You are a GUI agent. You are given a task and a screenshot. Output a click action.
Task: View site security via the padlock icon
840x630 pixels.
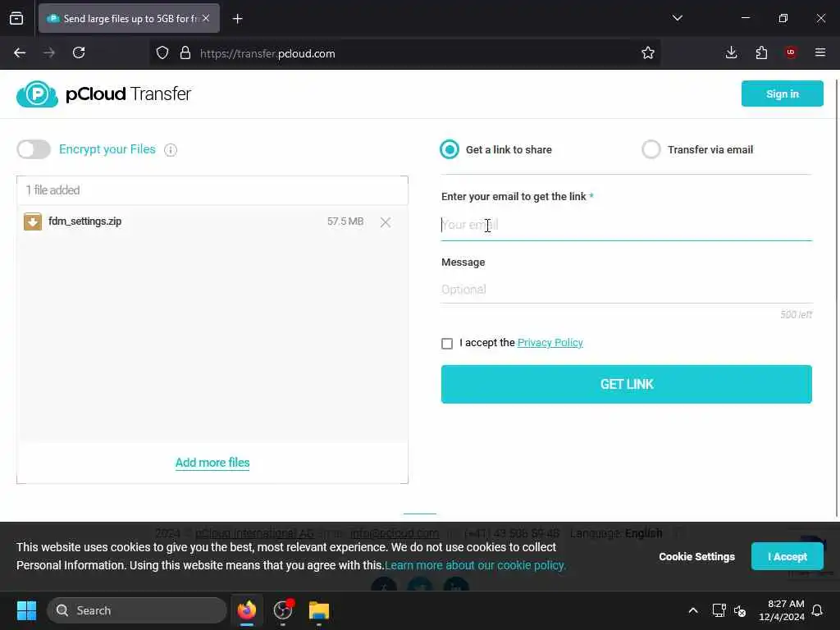pyautogui.click(x=185, y=53)
